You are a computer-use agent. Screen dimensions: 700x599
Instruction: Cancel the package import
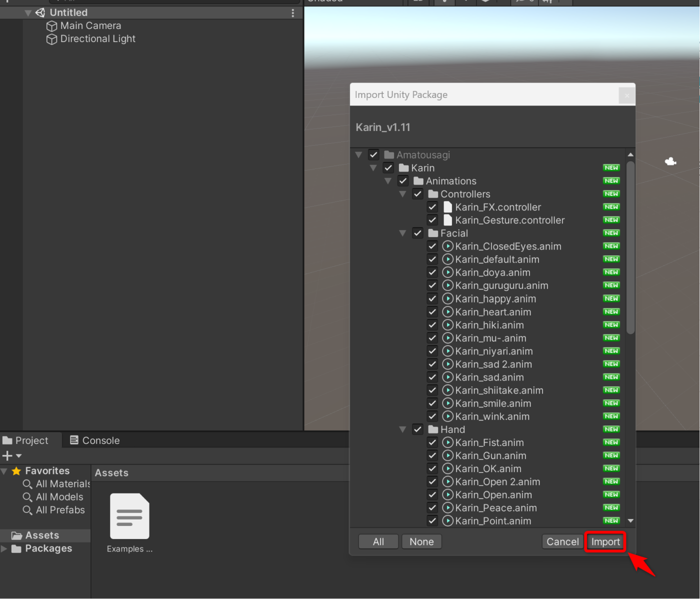(562, 541)
